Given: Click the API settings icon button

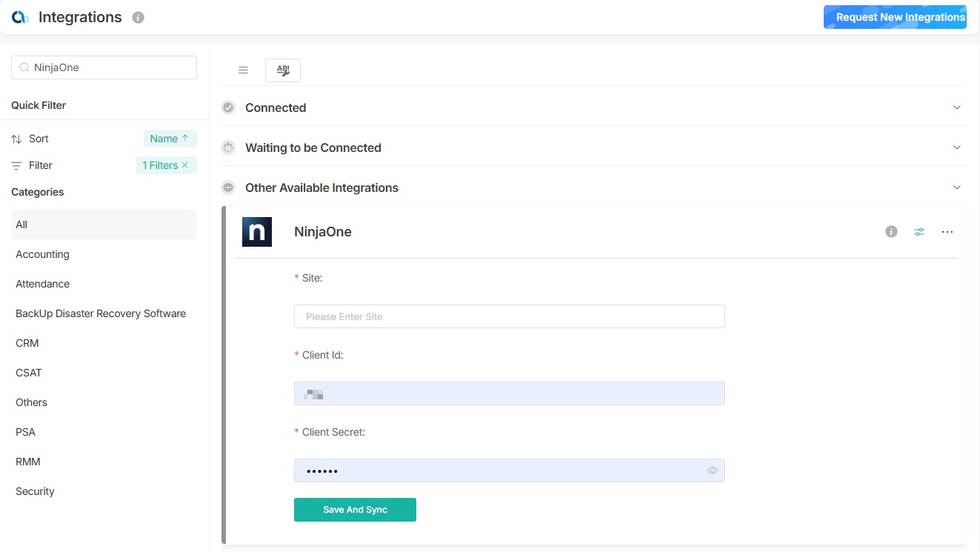Looking at the screenshot, I should pyautogui.click(x=283, y=70).
